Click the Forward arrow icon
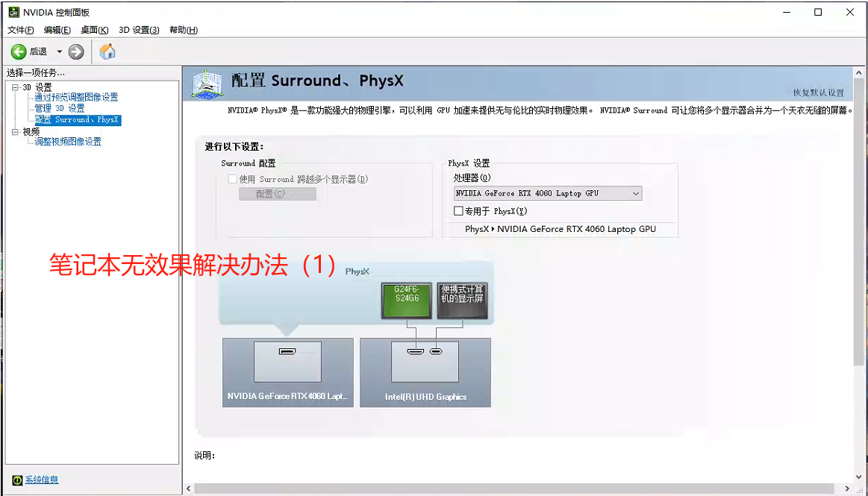The height and width of the screenshot is (496, 868). [x=76, y=51]
